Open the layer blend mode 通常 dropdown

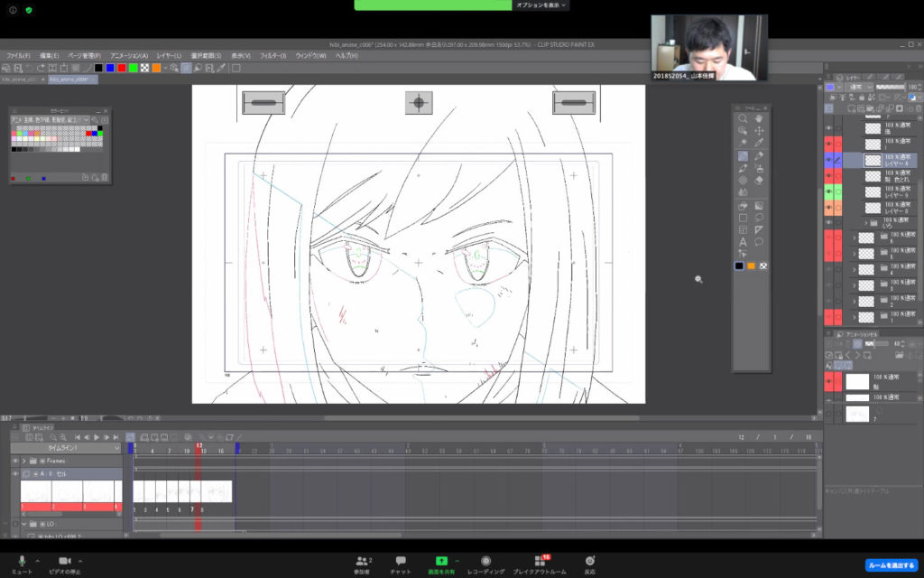(x=857, y=87)
